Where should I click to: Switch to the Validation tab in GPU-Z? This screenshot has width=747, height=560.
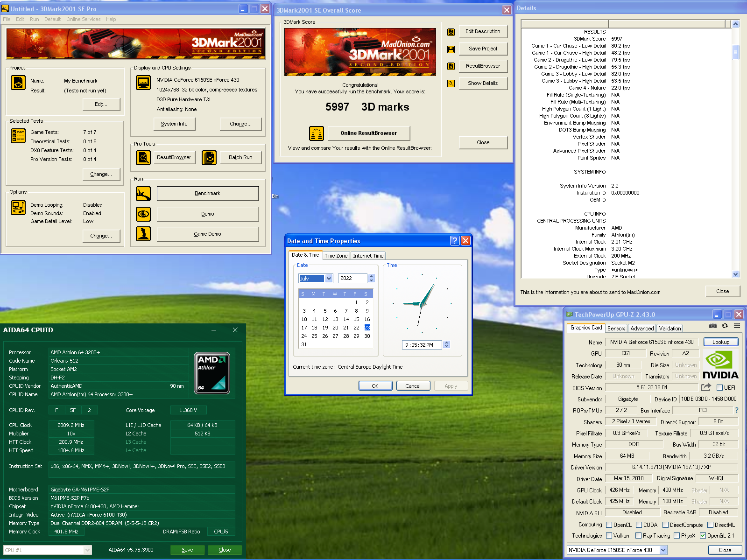670,329
